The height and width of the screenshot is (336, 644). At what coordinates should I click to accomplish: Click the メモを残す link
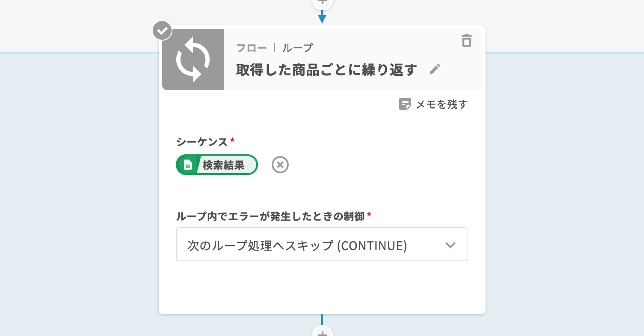(442, 104)
